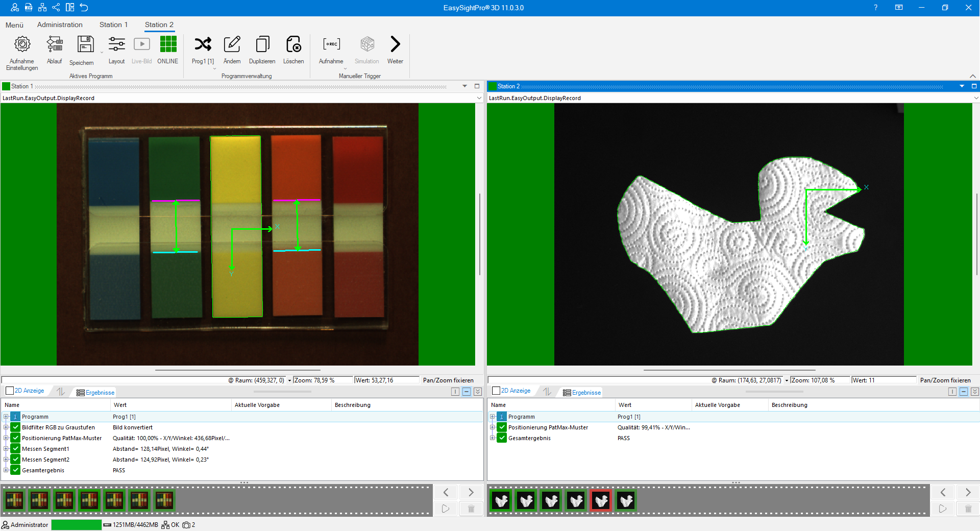The width and height of the screenshot is (980, 531).
Task: Open the Layout tool
Action: pyautogui.click(x=116, y=45)
